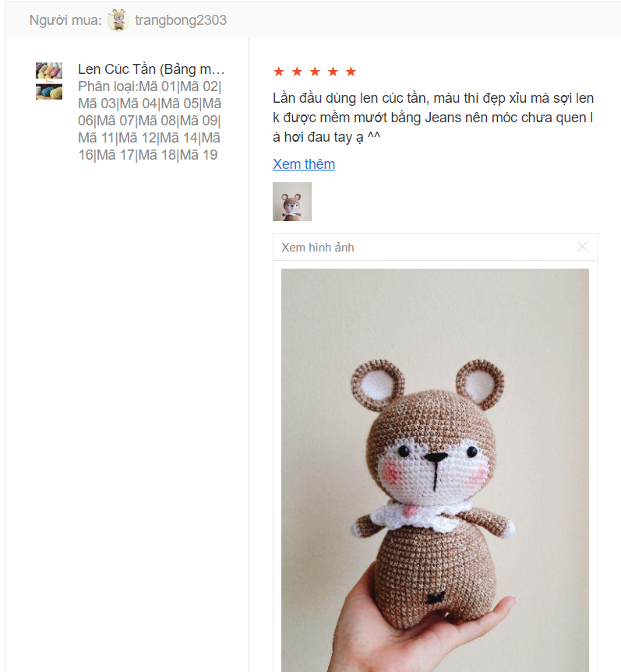The width and height of the screenshot is (621, 672).
Task: Click the top yarn product thumbnail
Action: pos(49,71)
